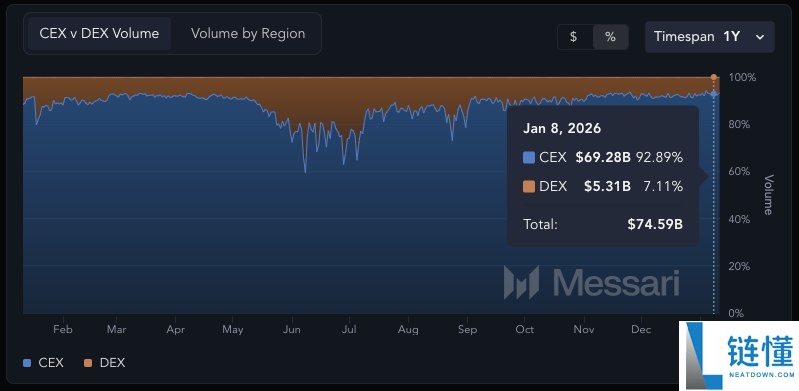Click the Mar x-axis label
This screenshot has width=799, height=391.
tap(116, 330)
